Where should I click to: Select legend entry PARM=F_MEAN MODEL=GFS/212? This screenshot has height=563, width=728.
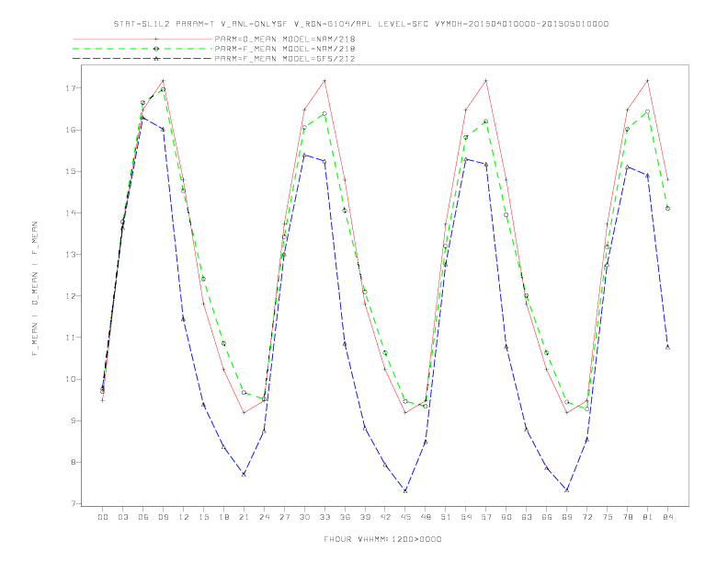(285, 59)
